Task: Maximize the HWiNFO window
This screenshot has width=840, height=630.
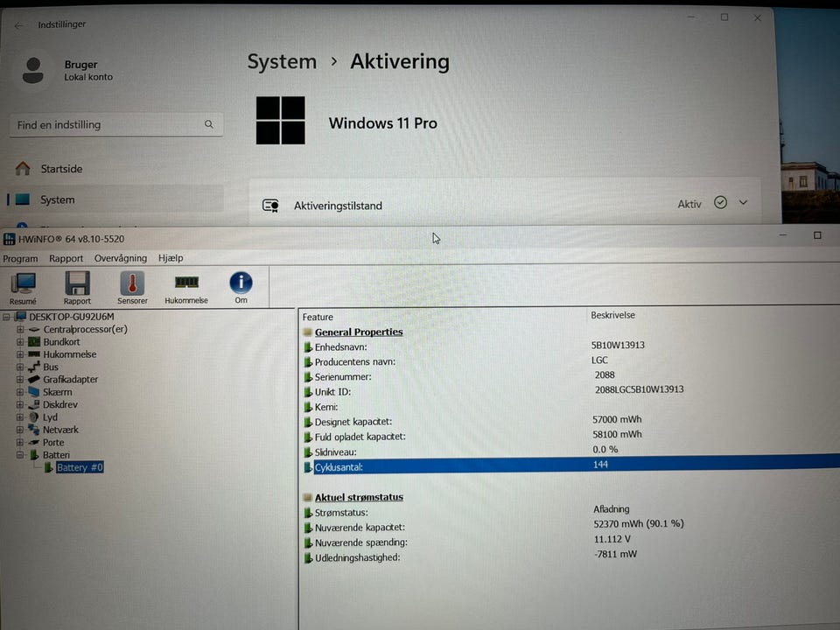Action: click(817, 235)
